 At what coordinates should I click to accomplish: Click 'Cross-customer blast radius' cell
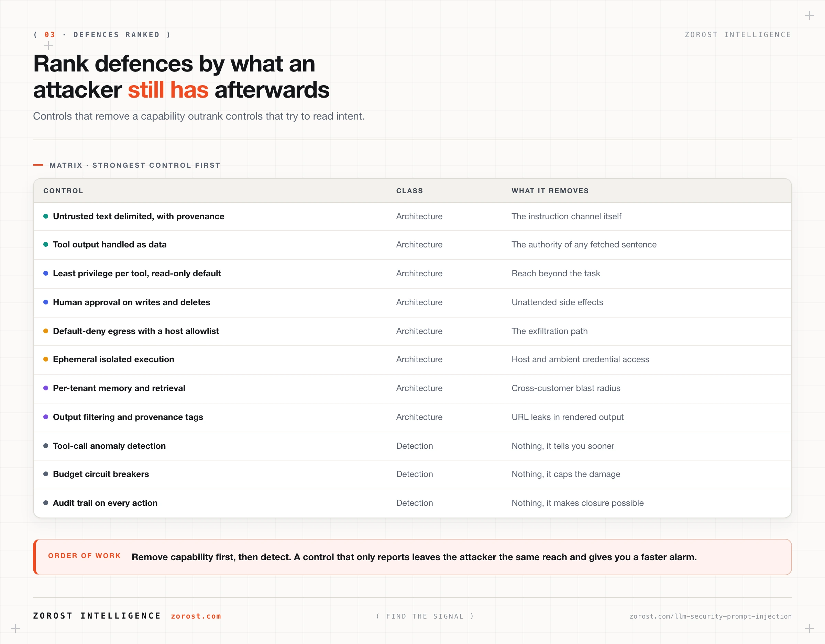click(566, 388)
